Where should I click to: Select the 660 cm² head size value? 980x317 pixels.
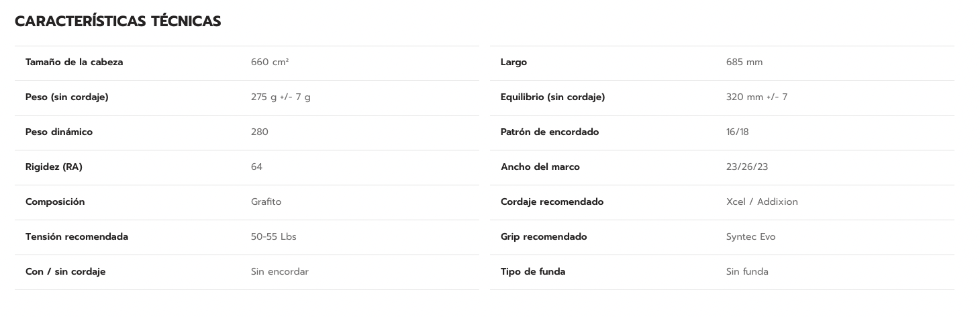tap(270, 62)
